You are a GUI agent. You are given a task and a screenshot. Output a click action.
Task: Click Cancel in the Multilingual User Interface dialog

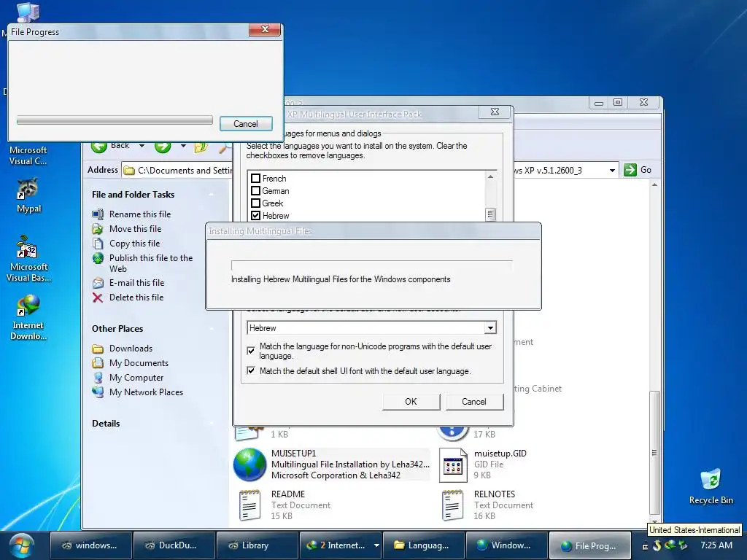(x=474, y=402)
